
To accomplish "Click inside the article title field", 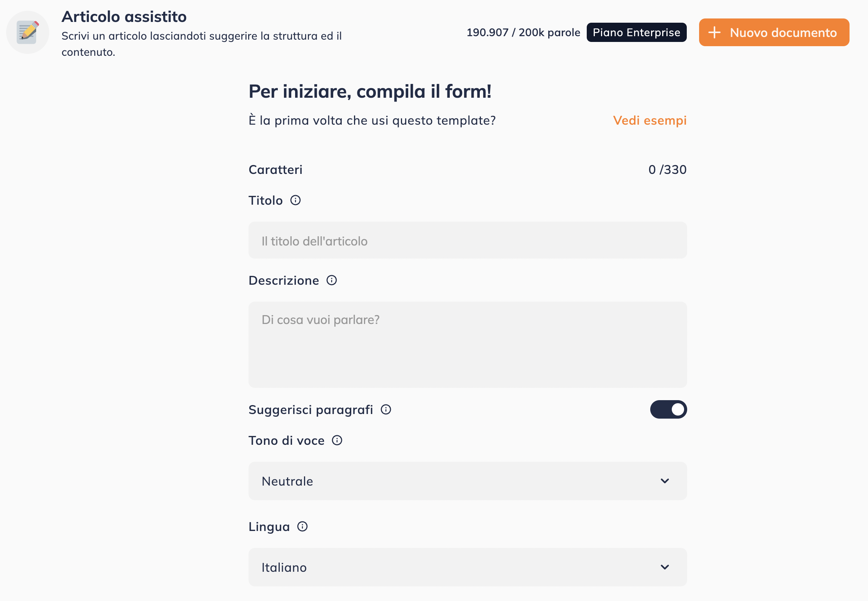I will click(467, 240).
